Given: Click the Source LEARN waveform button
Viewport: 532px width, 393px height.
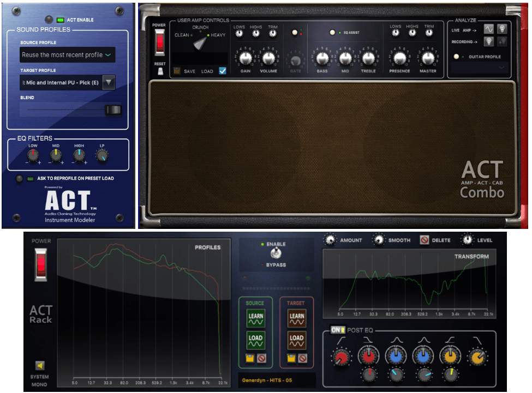Looking at the screenshot, I should tap(255, 318).
